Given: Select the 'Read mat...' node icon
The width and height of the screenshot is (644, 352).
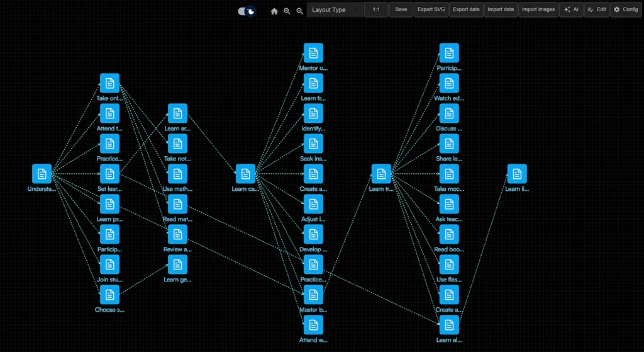Looking at the screenshot, I should click(177, 204).
